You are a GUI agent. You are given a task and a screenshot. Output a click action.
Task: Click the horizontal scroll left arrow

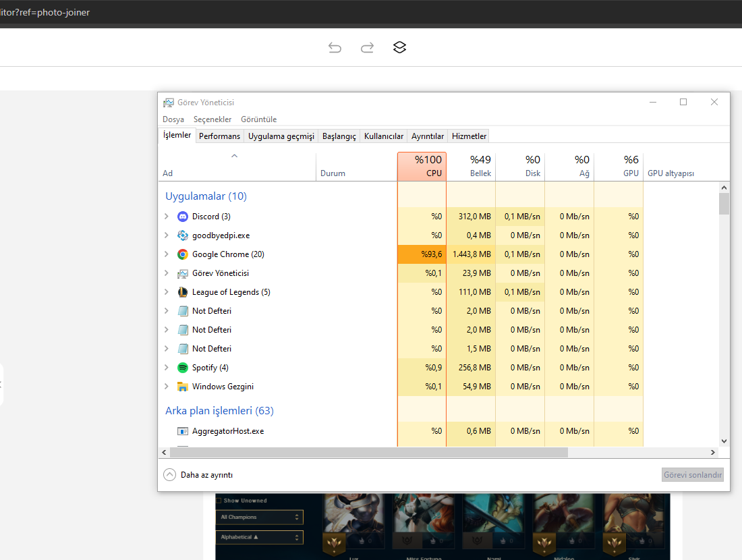coord(164,453)
